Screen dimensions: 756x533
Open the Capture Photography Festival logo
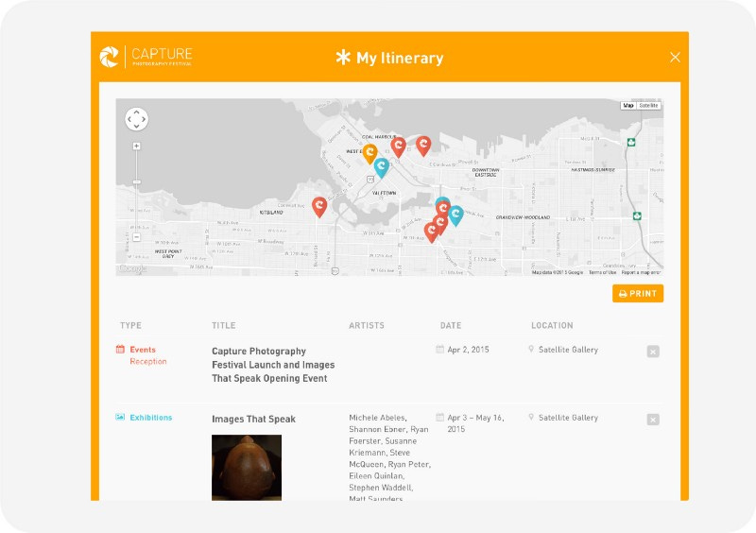[x=146, y=57]
